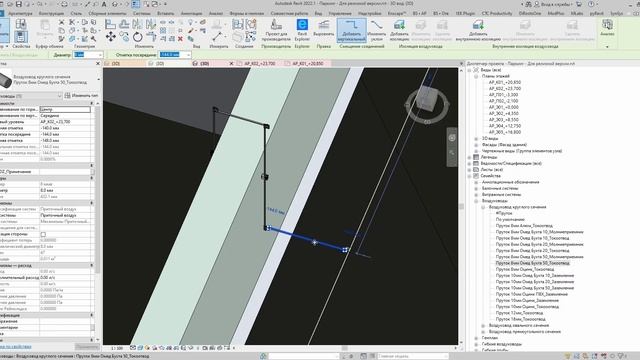Select AP_K01_+20,850 in project browser
This screenshot has width=640, height=360.
pyautogui.click(x=505, y=82)
